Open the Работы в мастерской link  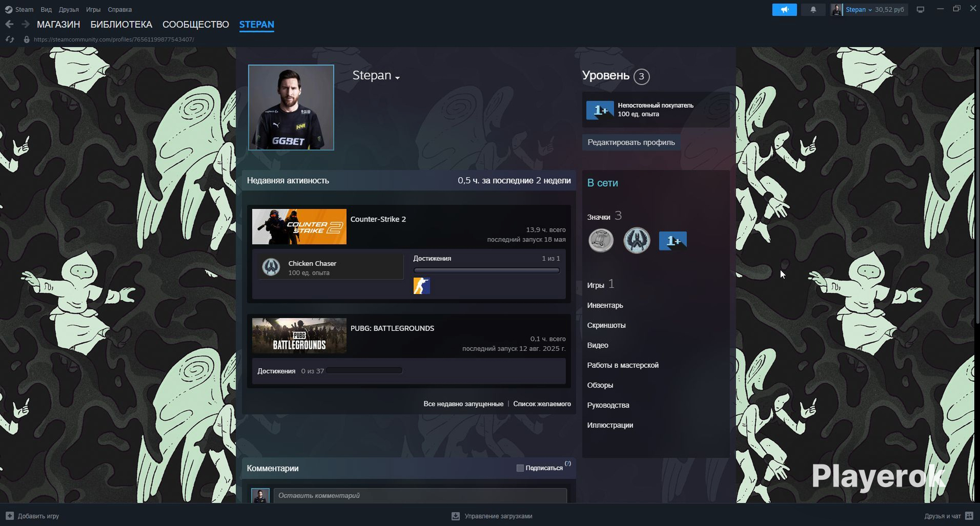click(623, 365)
